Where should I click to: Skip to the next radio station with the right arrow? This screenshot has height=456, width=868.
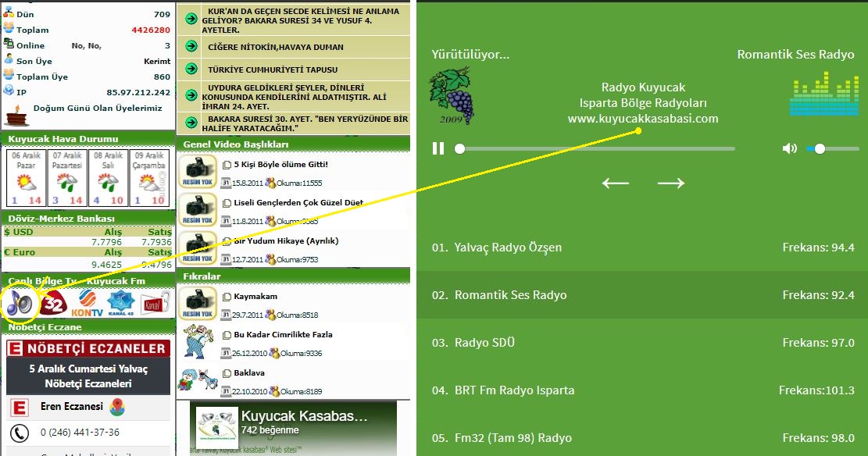(x=671, y=183)
